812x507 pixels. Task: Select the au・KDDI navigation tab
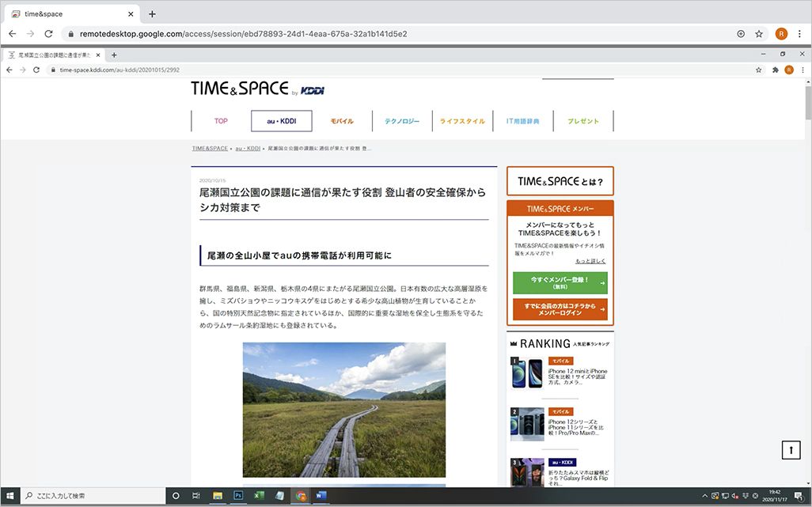point(282,121)
